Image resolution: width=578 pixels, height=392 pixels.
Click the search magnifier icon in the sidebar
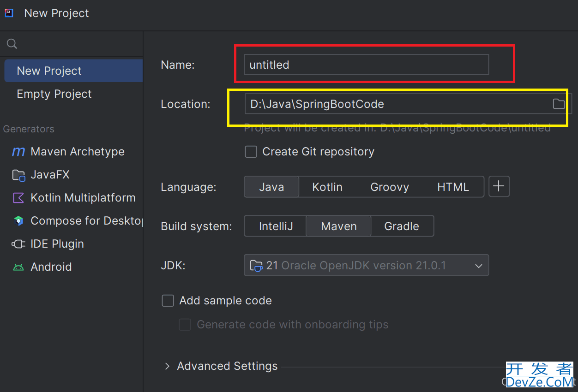(12, 44)
